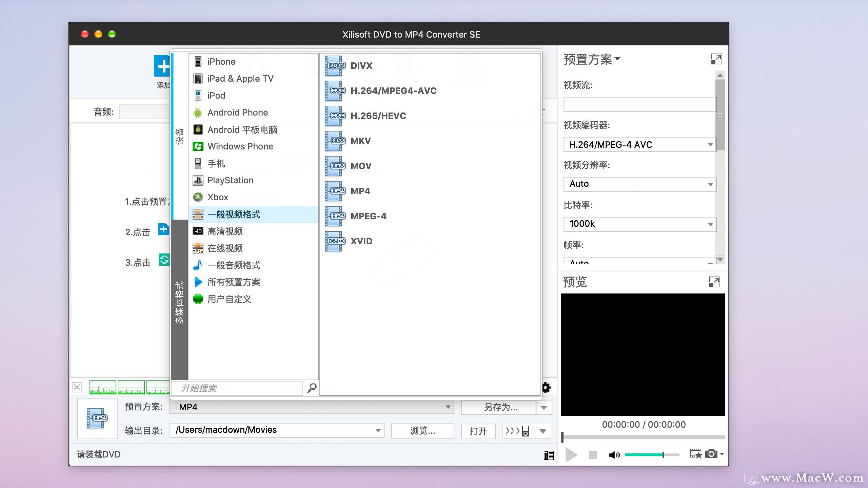
Task: Select the iPhone device category
Action: [x=253, y=62]
